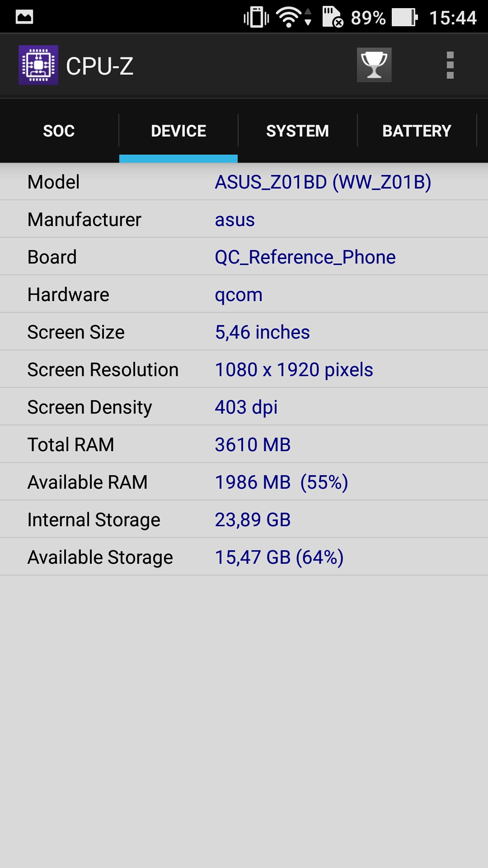Tap the Total RAM 3610 MB row
The height and width of the screenshot is (868, 488).
244,444
